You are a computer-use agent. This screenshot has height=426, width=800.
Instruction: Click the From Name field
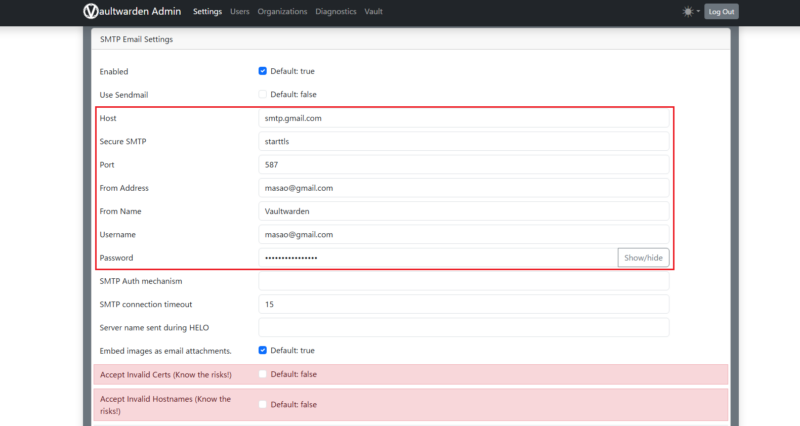pos(463,211)
